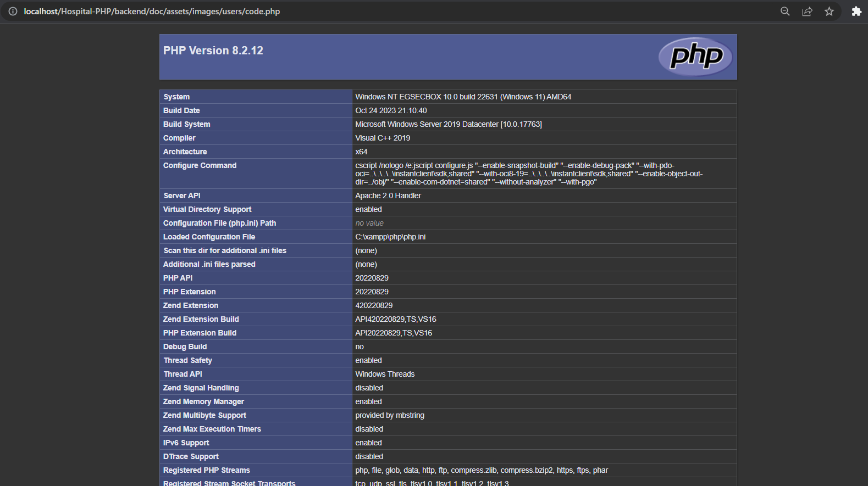This screenshot has height=486, width=868.
Task: Click the Thread Safety label
Action: (x=187, y=360)
